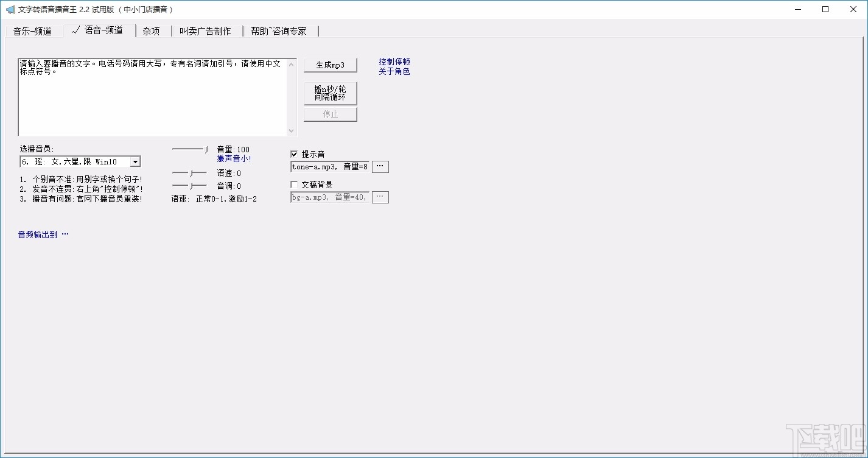
Task: Click the speaker app icon in title bar
Action: click(9, 9)
